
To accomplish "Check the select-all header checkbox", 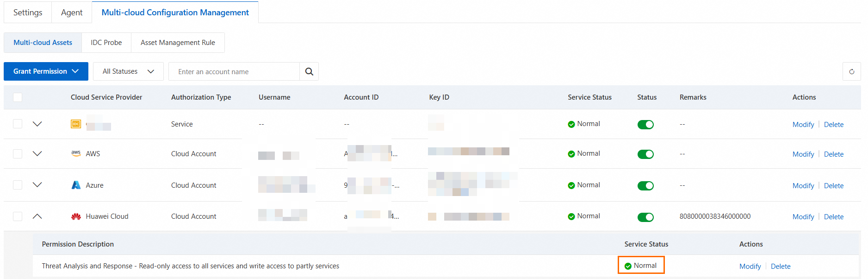I will (18, 97).
